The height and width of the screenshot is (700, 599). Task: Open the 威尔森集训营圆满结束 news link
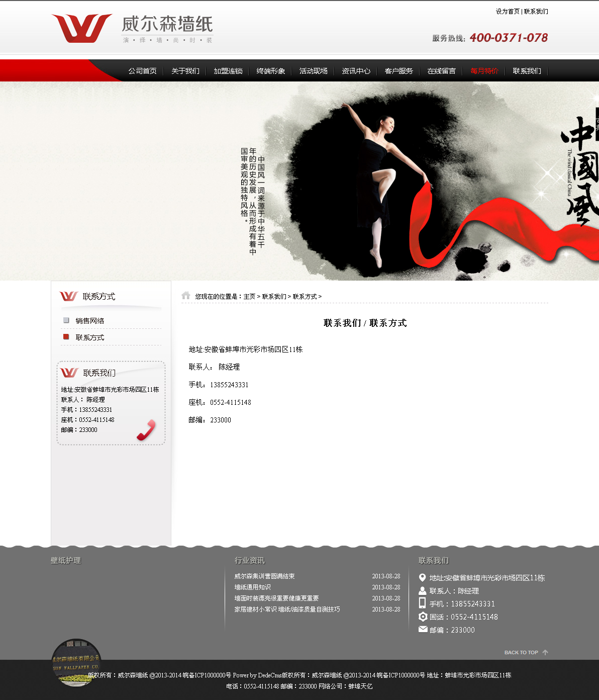point(264,576)
